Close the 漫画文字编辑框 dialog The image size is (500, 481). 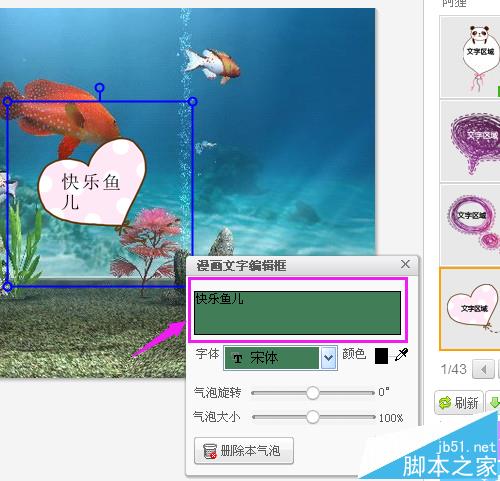[405, 264]
